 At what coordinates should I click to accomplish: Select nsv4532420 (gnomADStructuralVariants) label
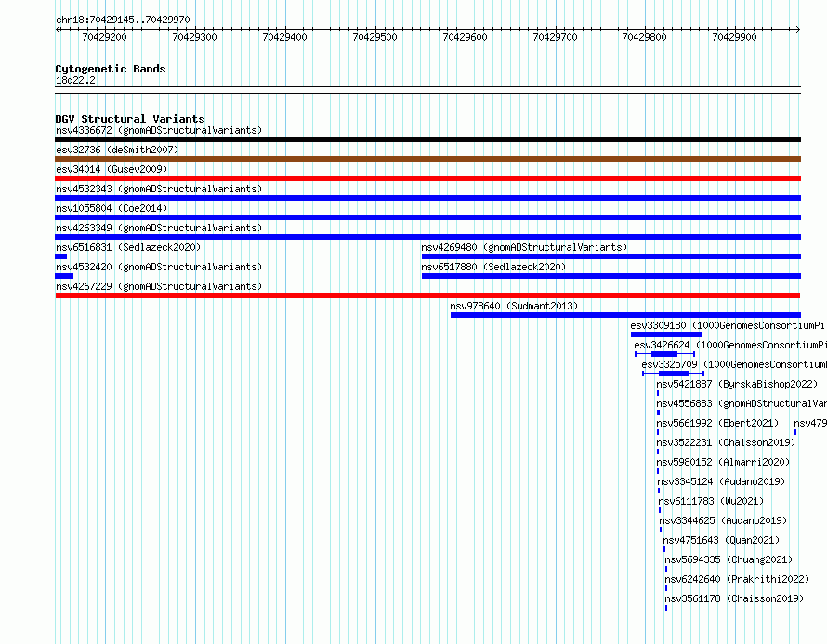tap(159, 267)
